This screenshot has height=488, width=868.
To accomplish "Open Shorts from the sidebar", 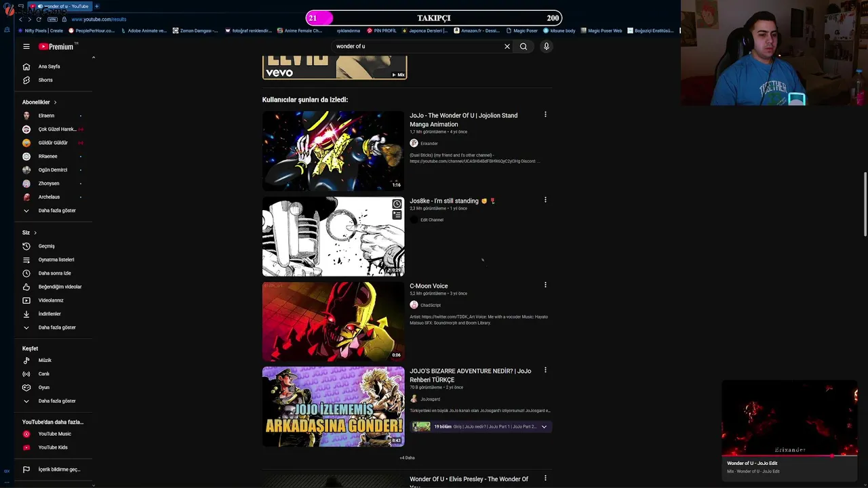I will point(53,80).
